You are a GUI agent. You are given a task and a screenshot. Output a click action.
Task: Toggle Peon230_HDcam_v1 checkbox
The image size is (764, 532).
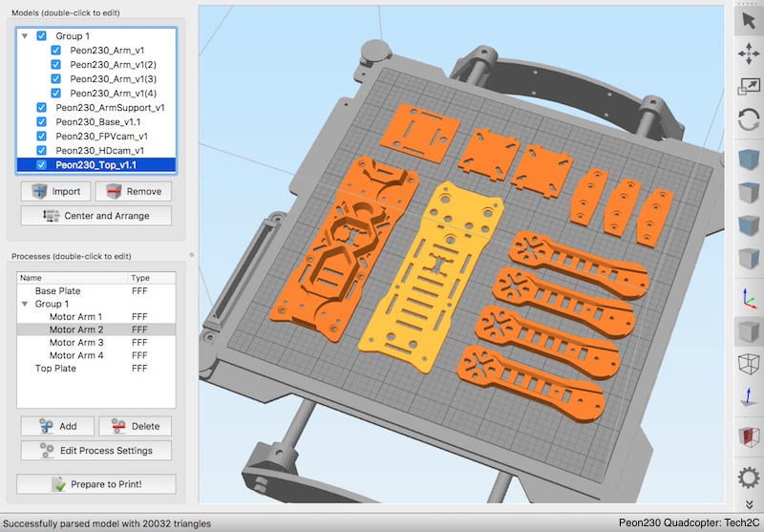click(x=41, y=151)
